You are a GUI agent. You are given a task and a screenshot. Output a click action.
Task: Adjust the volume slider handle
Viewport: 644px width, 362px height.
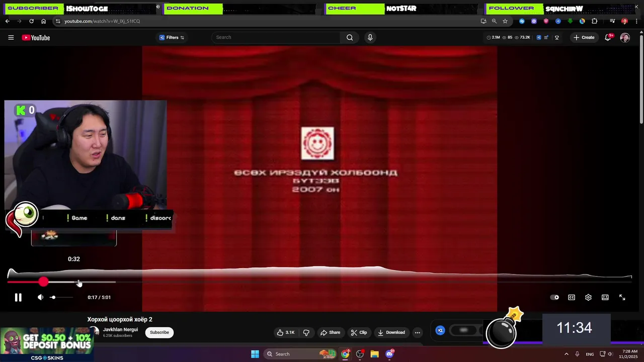click(x=53, y=297)
